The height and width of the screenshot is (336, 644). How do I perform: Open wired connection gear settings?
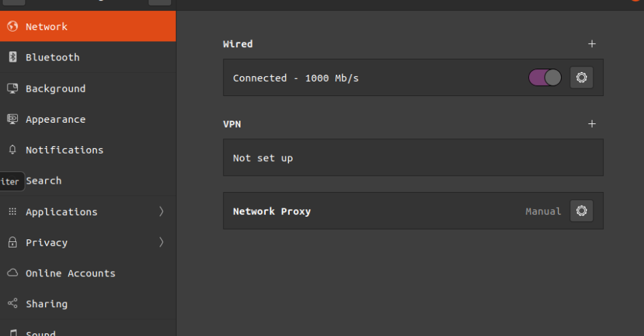pyautogui.click(x=582, y=77)
